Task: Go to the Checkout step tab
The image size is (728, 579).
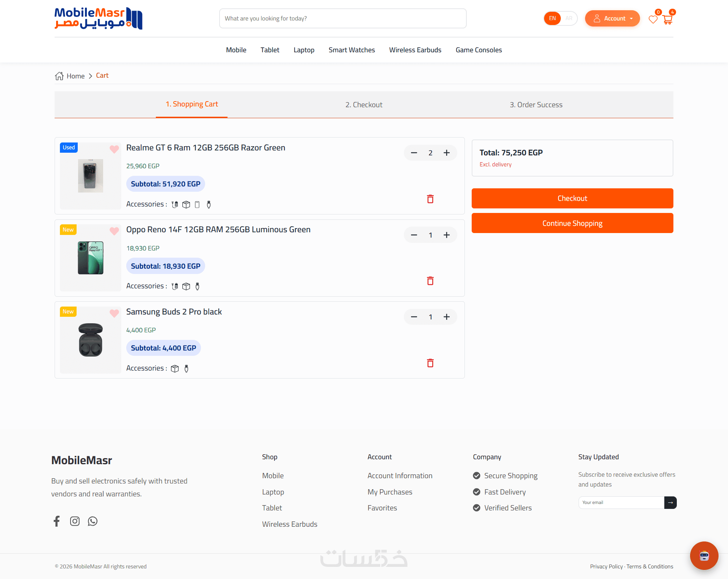Action: coord(364,105)
